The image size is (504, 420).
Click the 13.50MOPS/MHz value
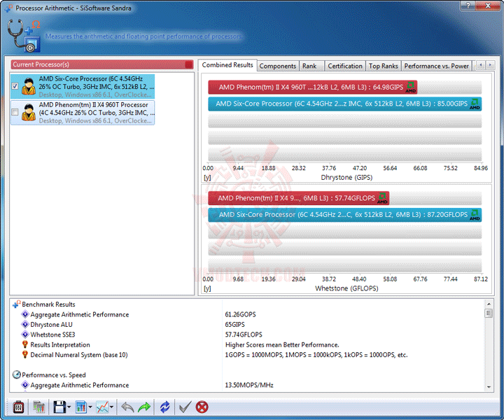tap(249, 385)
